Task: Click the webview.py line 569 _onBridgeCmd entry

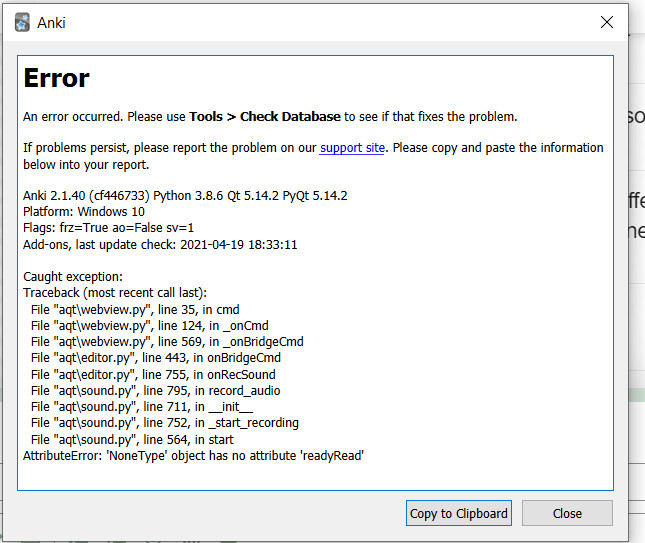Action: coord(167,341)
